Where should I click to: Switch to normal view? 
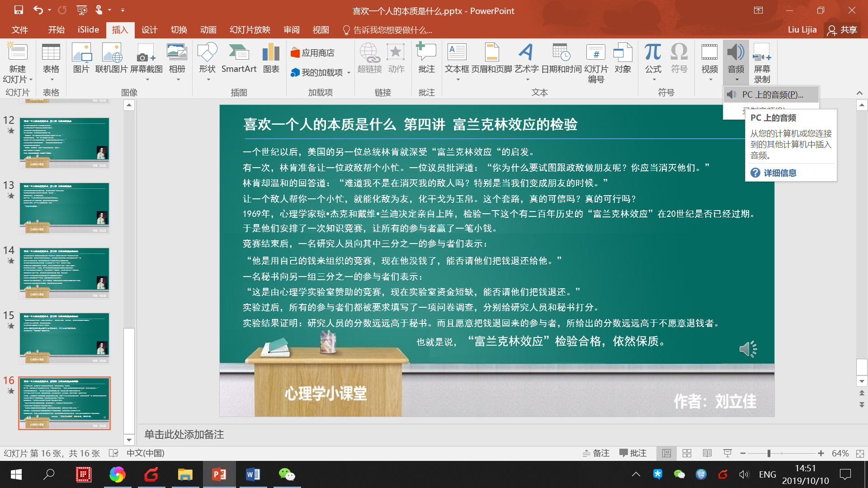tap(666, 453)
